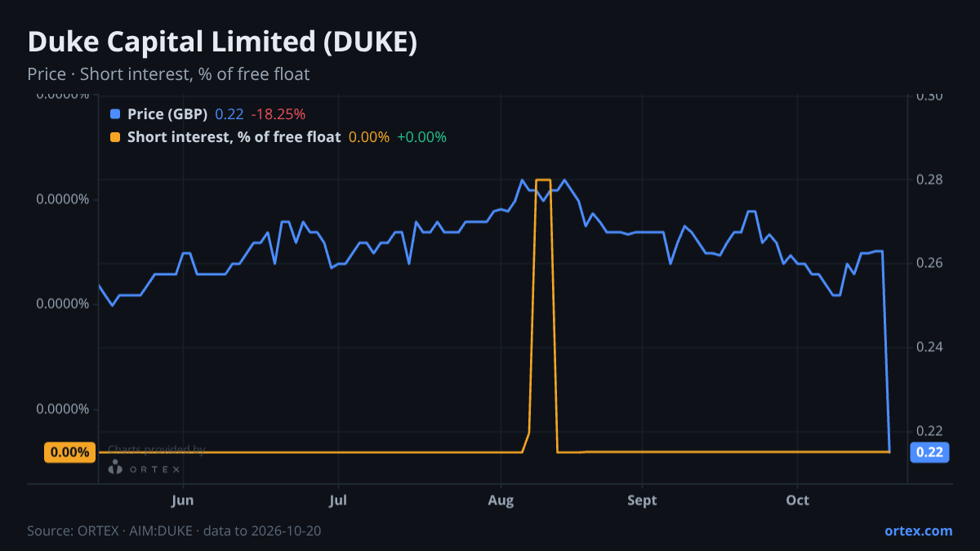The height and width of the screenshot is (551, 980).
Task: Click the Duke Capital Limited (DUKE) title
Action: click(x=222, y=42)
